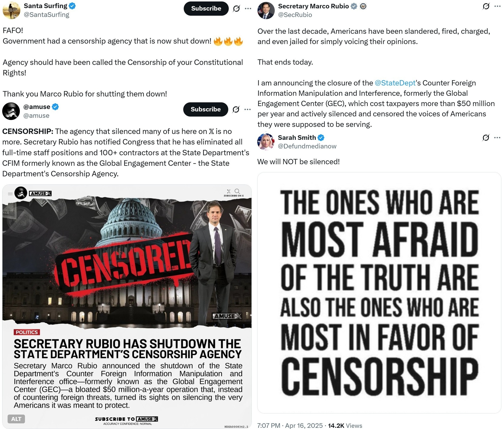The image size is (504, 429).
Task: Click the 7:07 PM Apr 16, 2025 timestamp
Action: 290,425
